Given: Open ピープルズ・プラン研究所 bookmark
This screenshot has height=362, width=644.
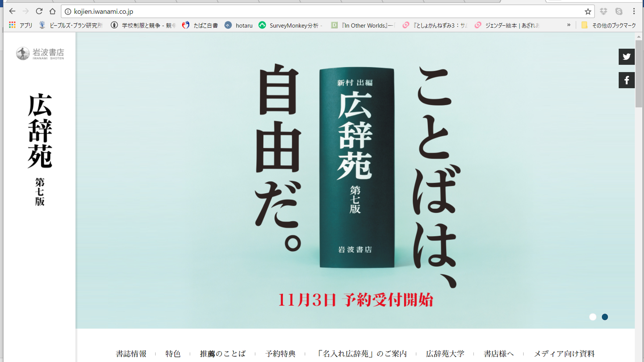Looking at the screenshot, I should tap(71, 25).
